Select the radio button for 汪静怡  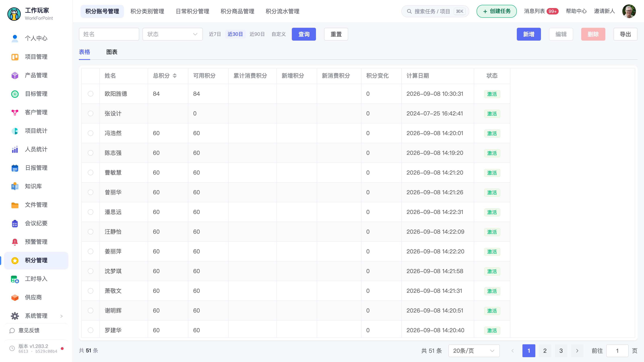point(91,232)
